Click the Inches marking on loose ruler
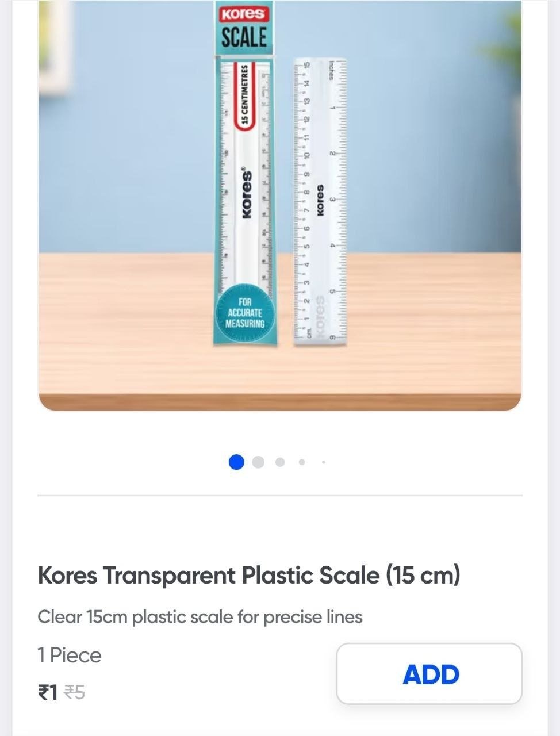This screenshot has width=560, height=736. pos(332,70)
